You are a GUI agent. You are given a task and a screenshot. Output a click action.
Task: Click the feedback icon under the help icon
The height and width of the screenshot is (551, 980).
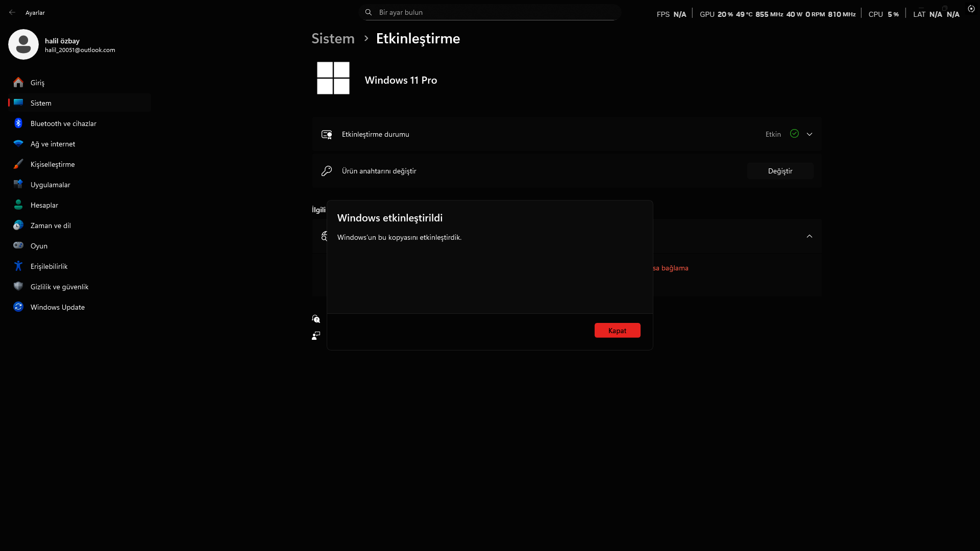point(316,336)
